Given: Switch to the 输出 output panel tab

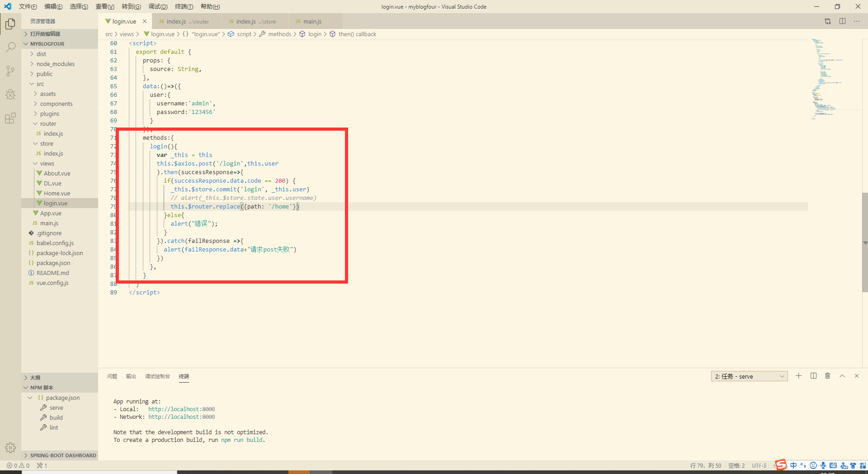Looking at the screenshot, I should [131, 376].
